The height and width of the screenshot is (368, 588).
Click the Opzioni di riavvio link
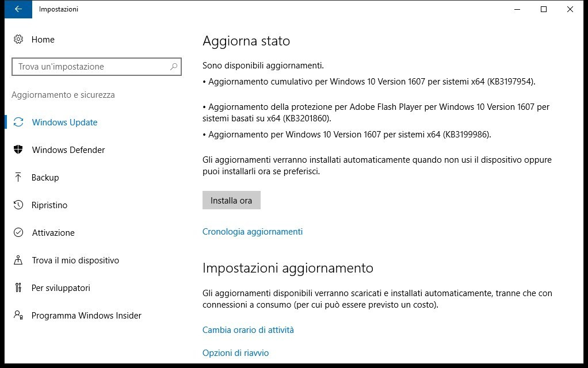235,353
